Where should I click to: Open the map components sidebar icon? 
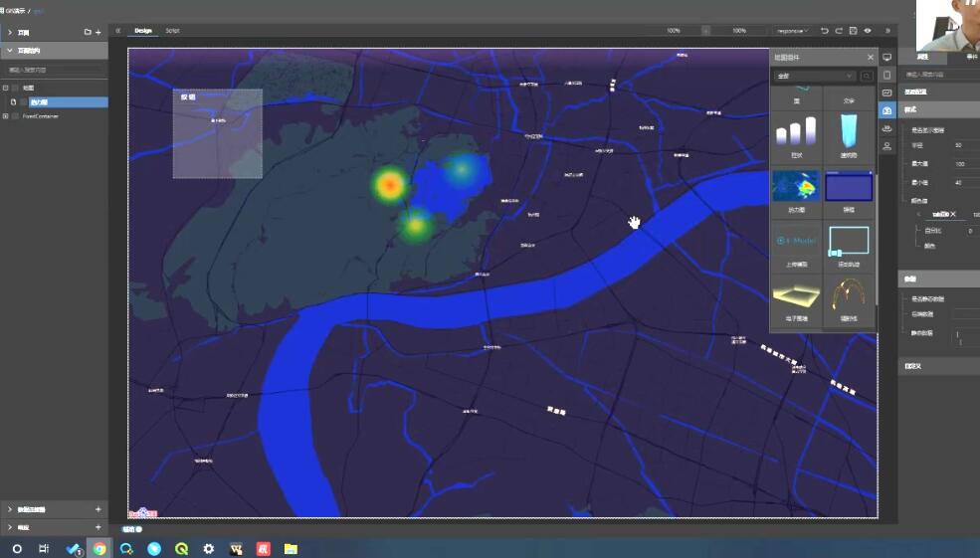pos(886,110)
